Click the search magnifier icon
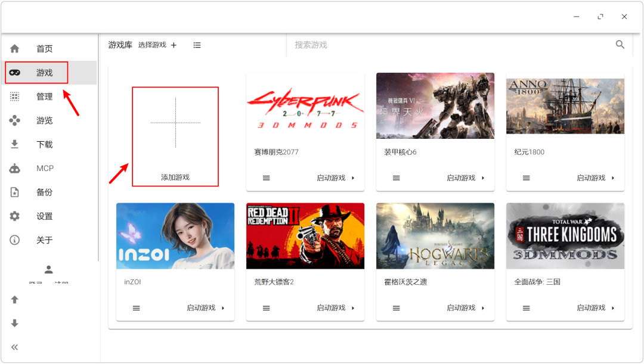This screenshot has height=364, width=644. tap(620, 45)
